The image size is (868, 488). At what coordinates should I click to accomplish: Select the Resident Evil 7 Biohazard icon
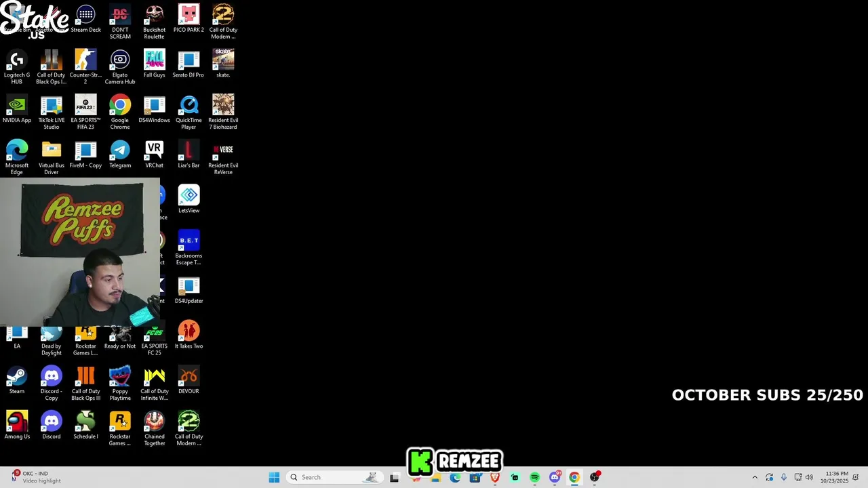click(223, 113)
